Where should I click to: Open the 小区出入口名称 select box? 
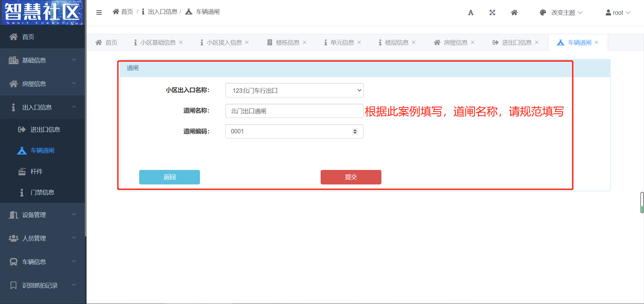click(x=294, y=90)
